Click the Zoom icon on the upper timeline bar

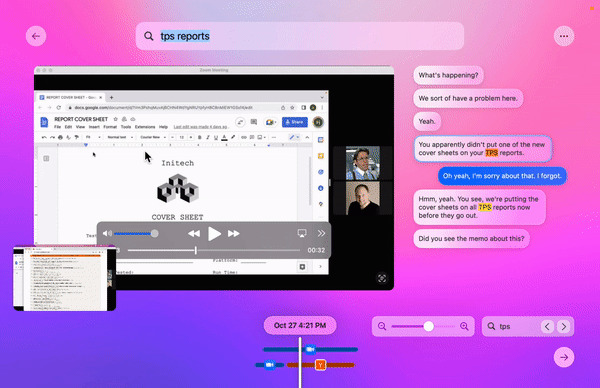point(310,349)
